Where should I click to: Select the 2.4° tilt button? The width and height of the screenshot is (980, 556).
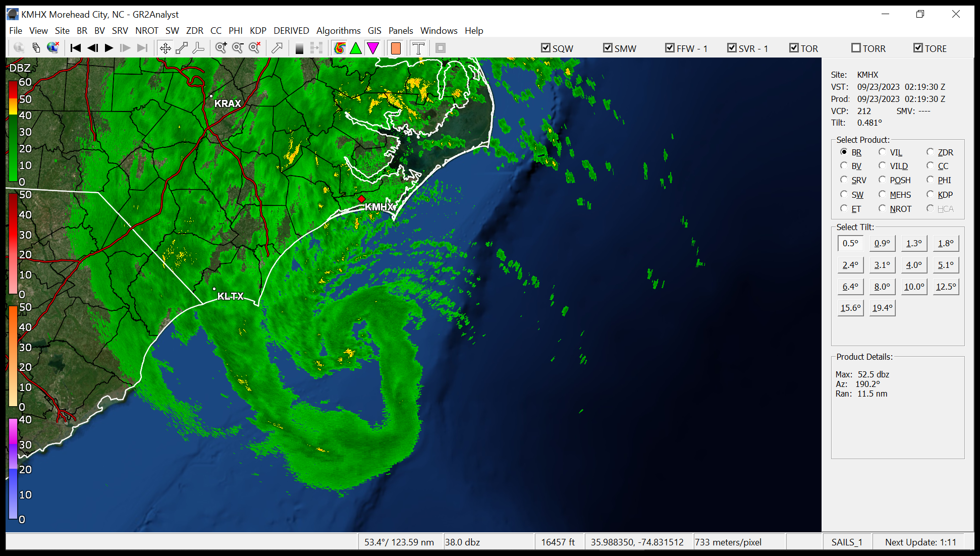pos(850,265)
